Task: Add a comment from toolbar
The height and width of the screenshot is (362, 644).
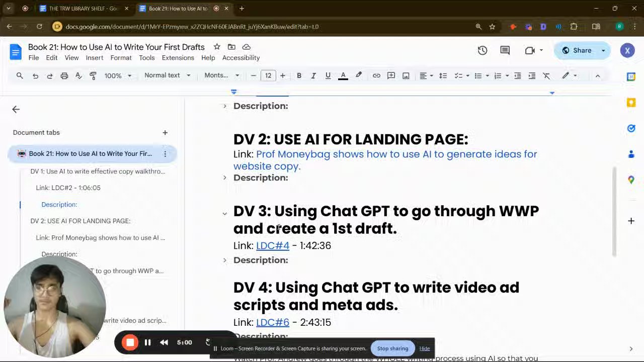Action: (391, 75)
